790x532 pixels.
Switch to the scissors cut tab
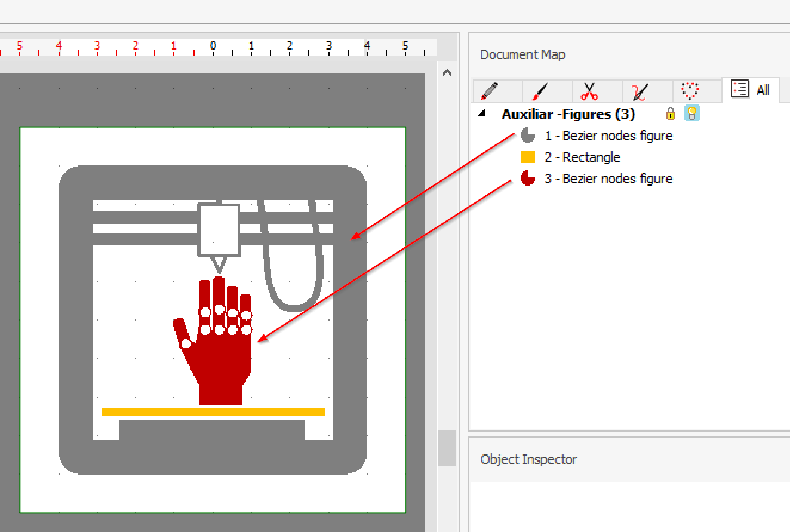589,91
